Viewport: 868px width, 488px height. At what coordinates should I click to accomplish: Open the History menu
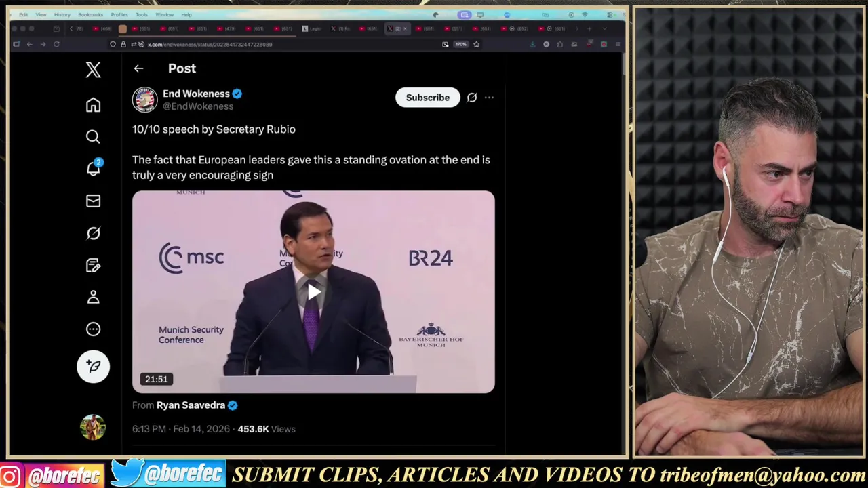pyautogui.click(x=62, y=14)
